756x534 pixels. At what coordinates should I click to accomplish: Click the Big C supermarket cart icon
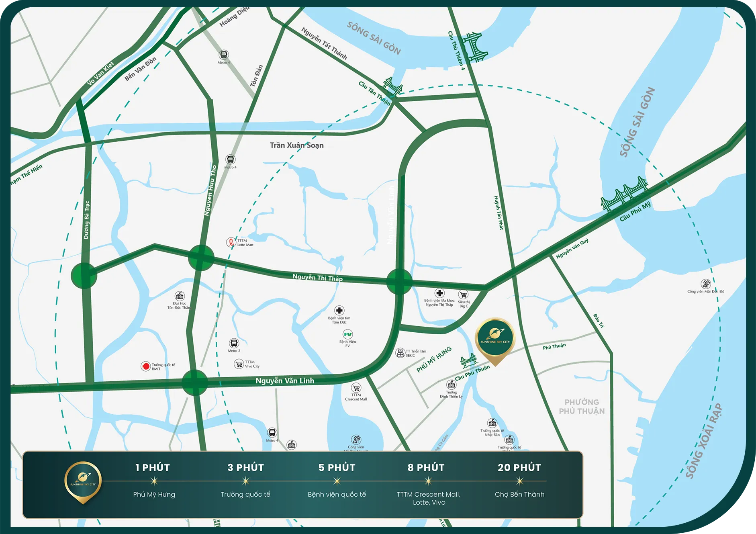pos(464,295)
